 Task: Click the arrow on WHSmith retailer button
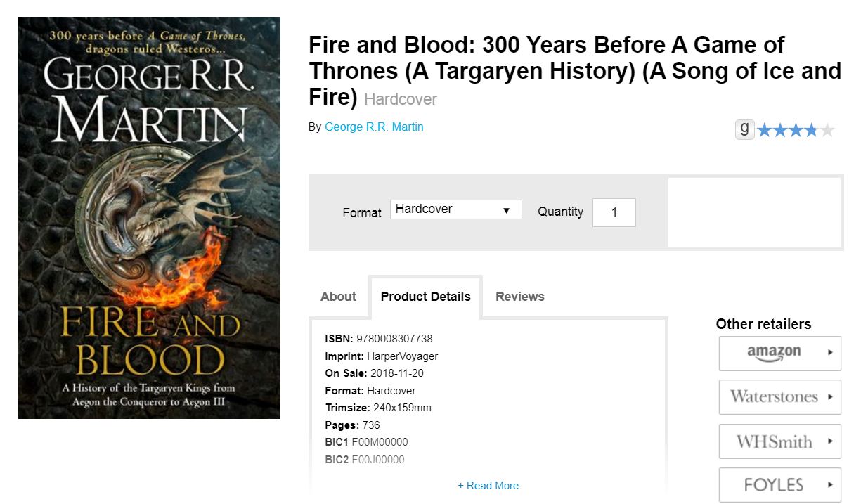tap(830, 441)
